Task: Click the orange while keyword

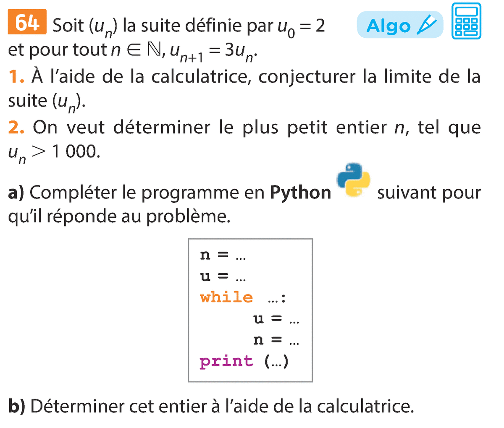Action: pos(226,297)
